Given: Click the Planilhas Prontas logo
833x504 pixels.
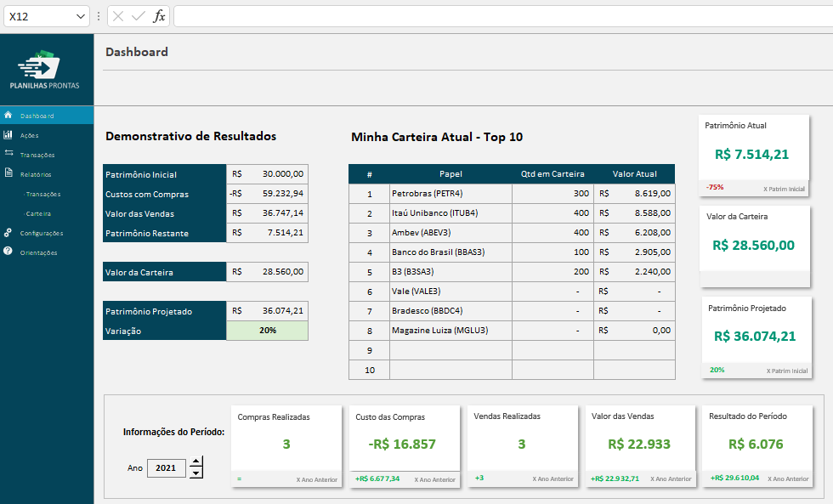Looking at the screenshot, I should pos(44,70).
